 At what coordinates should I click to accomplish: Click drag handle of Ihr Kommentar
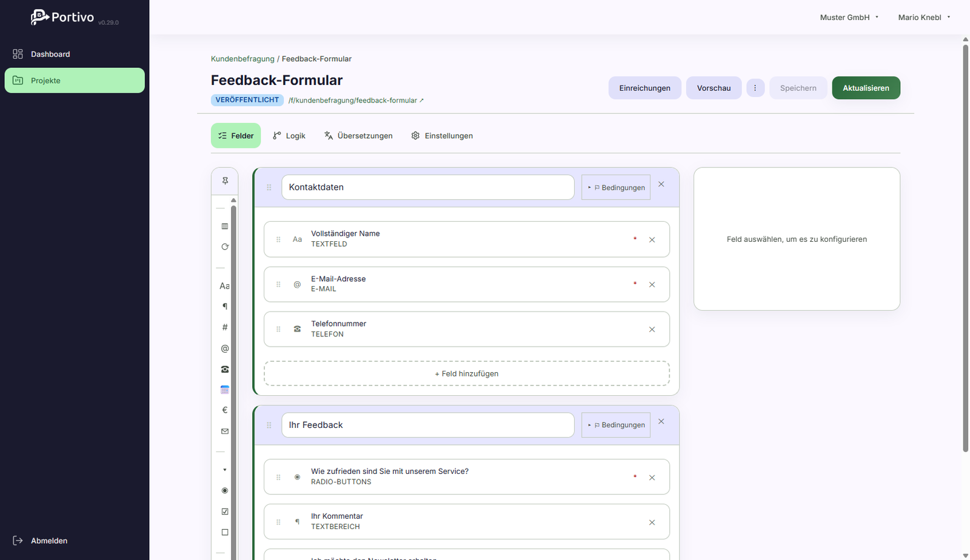coord(278,522)
